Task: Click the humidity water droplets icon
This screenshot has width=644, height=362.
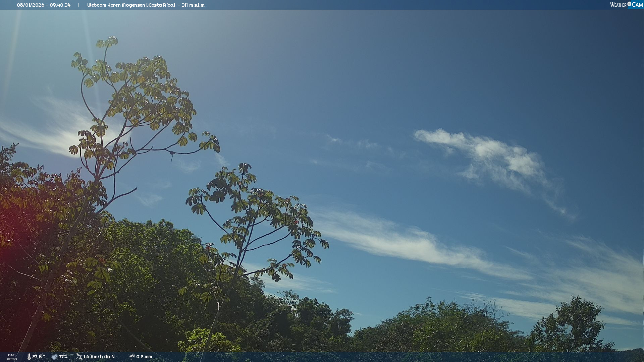Action: tap(54, 357)
